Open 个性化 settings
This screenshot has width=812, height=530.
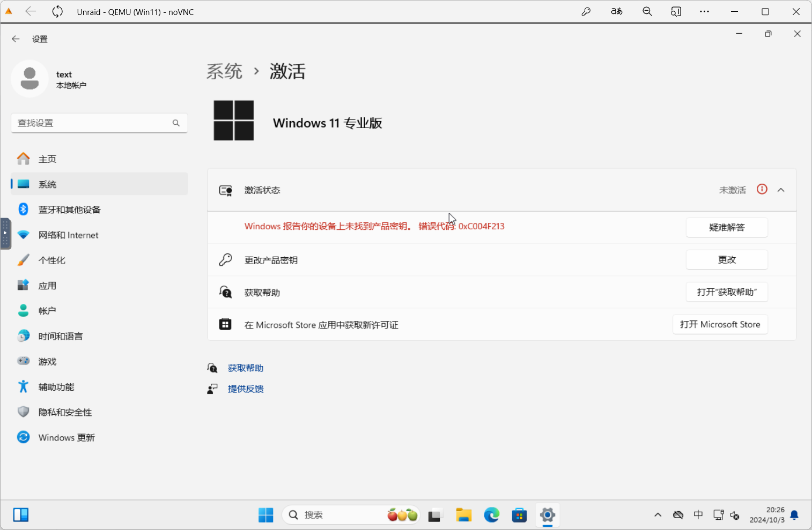point(99,260)
